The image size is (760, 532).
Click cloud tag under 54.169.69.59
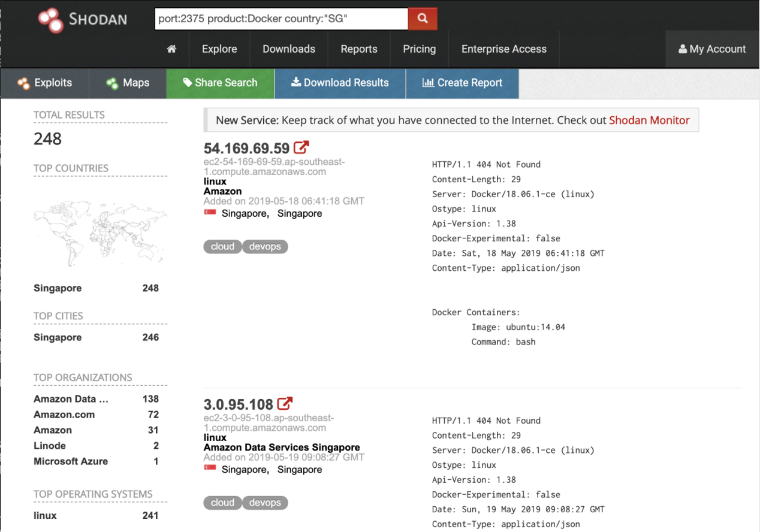[222, 246]
